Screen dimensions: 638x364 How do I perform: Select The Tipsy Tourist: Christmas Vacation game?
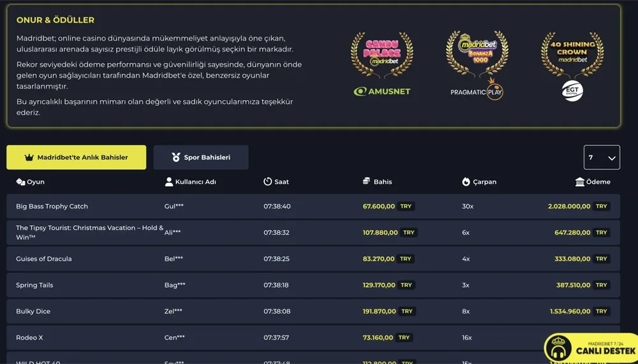coord(89,232)
